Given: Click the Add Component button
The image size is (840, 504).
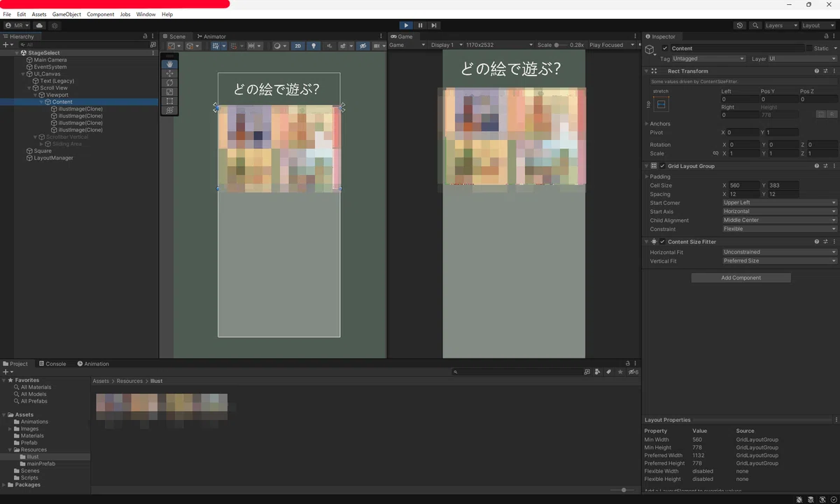Looking at the screenshot, I should click(741, 278).
